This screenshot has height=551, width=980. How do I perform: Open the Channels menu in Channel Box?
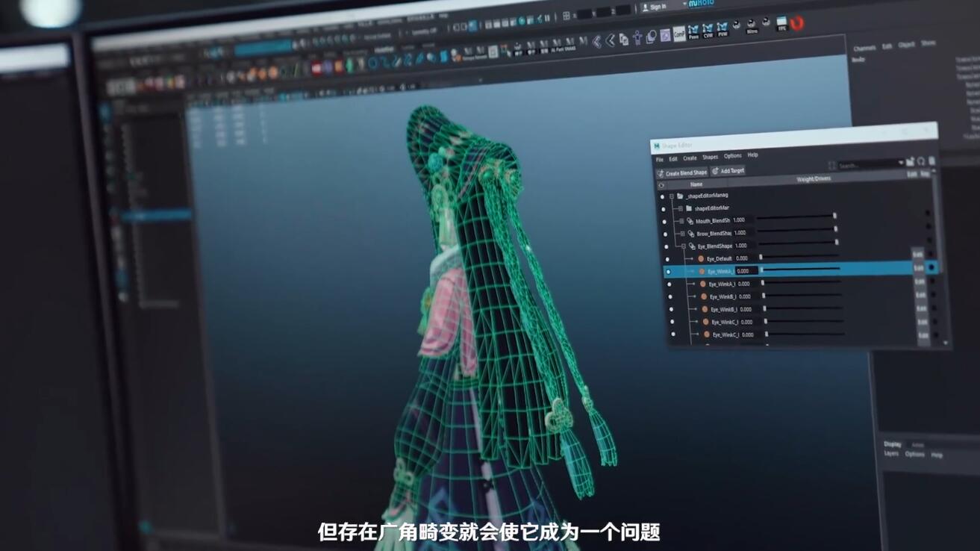864,48
